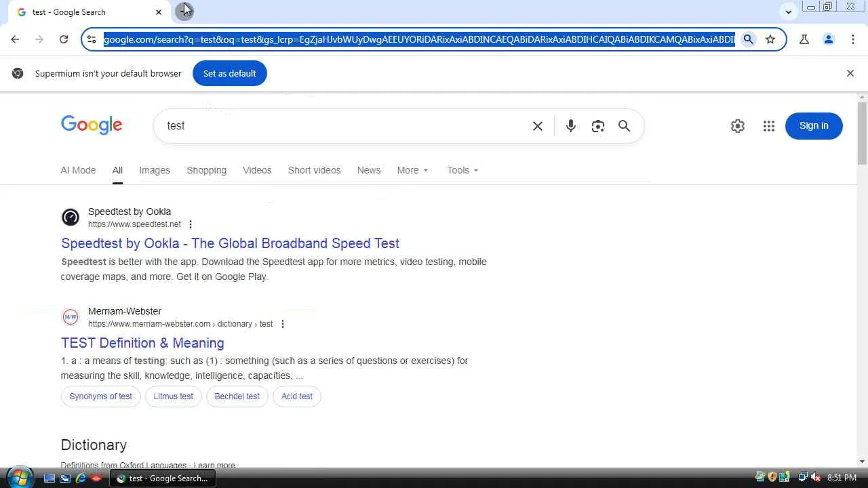The height and width of the screenshot is (488, 868).
Task: Click the magnifier icon inside the address bar
Action: (x=749, y=39)
